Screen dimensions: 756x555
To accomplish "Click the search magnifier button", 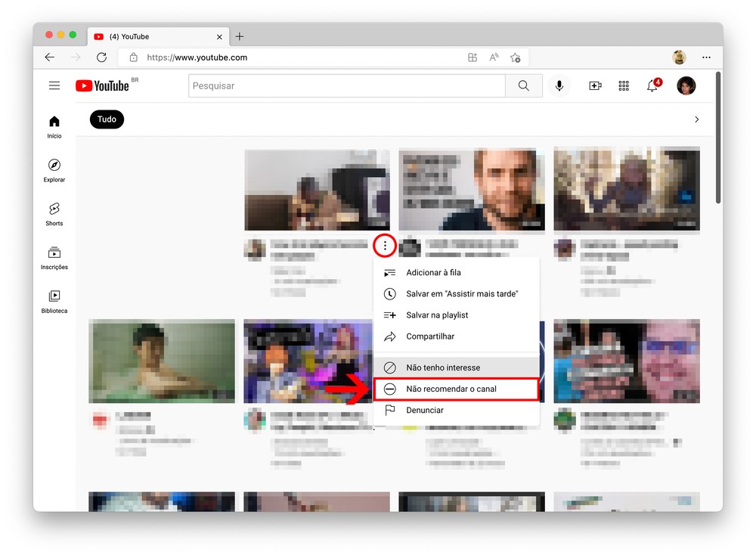I will (524, 86).
